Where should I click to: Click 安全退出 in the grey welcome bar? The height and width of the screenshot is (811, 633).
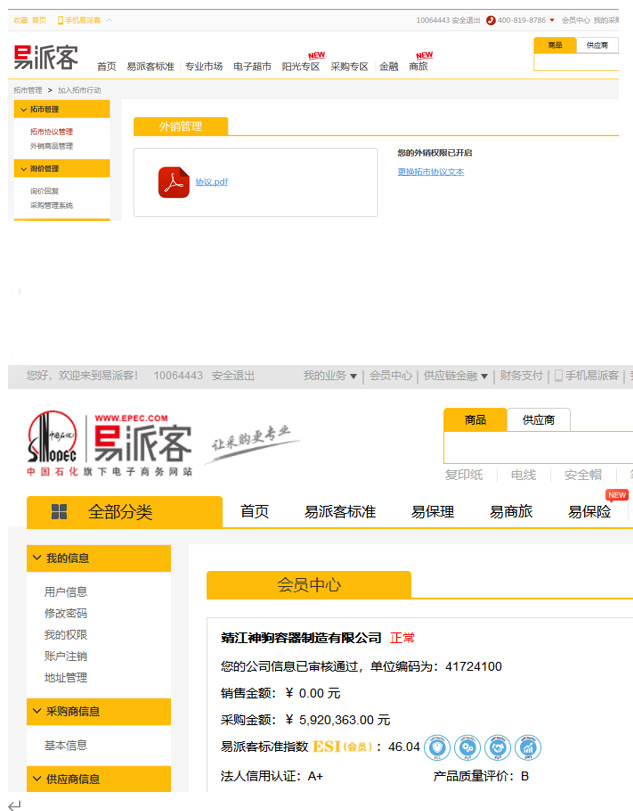(x=233, y=376)
